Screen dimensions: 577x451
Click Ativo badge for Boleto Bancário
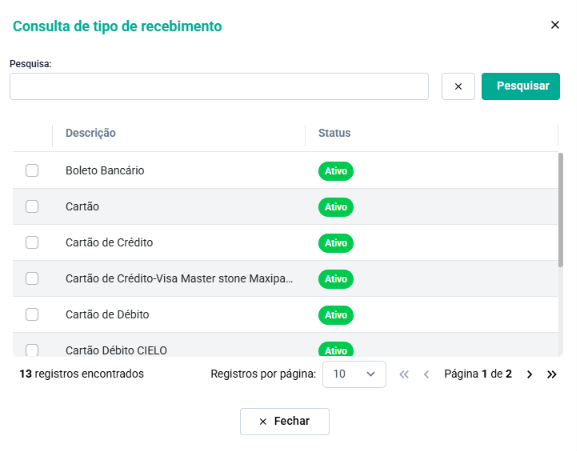click(336, 171)
